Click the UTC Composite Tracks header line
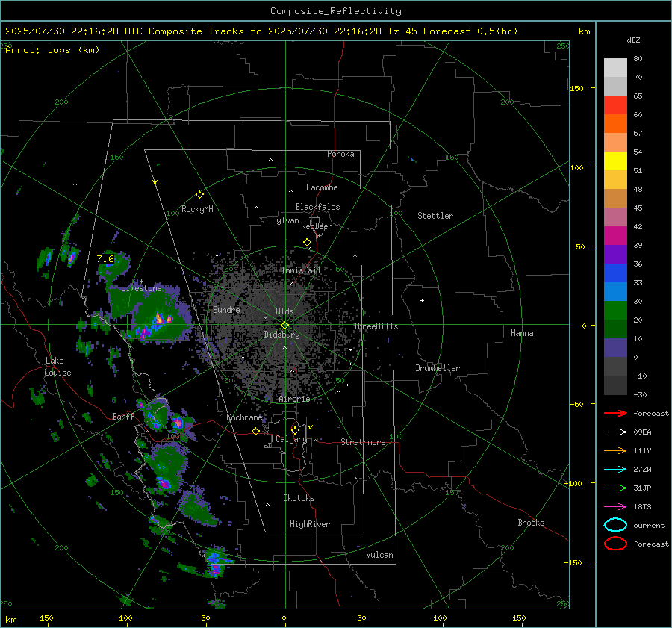Screen dimensions: 672x628 [261, 31]
